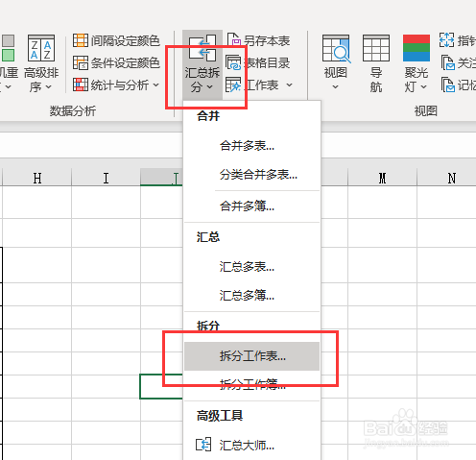The width and height of the screenshot is (476, 460).
Task: Select column M header
Action: (x=382, y=178)
